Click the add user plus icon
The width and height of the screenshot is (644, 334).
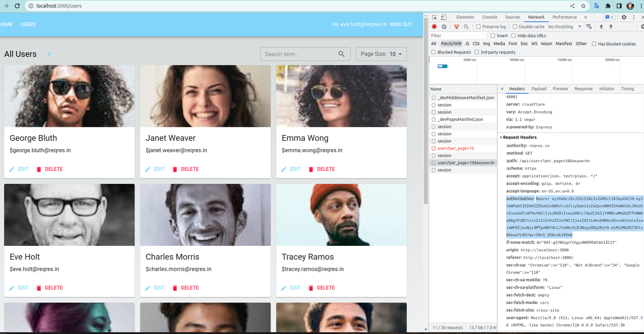(x=49, y=54)
